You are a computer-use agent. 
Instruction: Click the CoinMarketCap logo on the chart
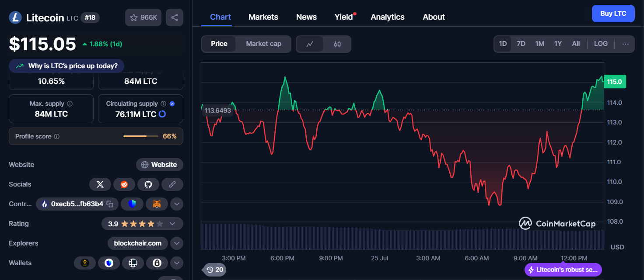pos(557,224)
